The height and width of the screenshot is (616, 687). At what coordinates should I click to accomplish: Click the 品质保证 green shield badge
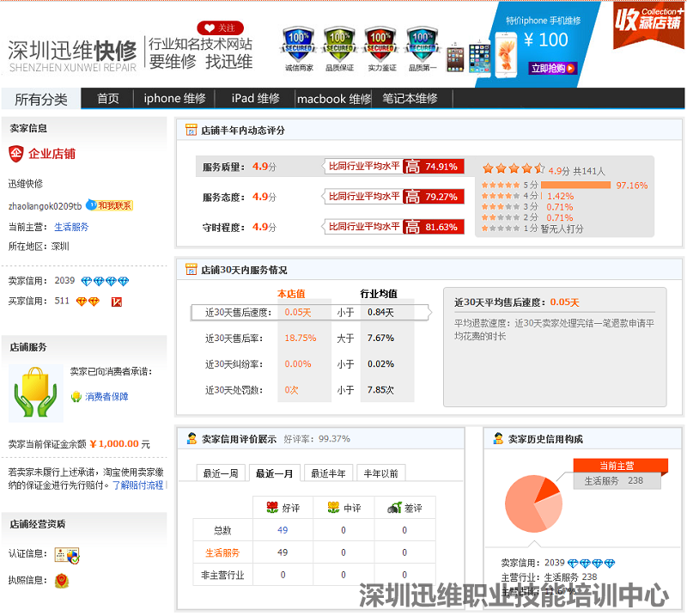coord(339,49)
